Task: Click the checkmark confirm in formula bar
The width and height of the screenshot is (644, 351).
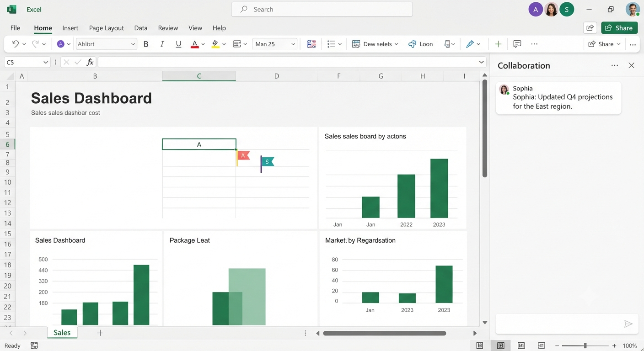Action: 78,62
